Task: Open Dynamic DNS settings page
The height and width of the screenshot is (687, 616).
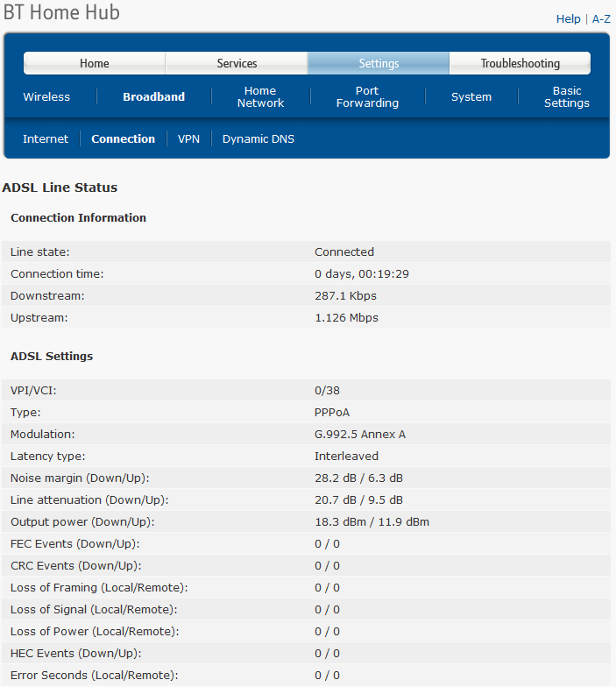Action: coord(258,139)
